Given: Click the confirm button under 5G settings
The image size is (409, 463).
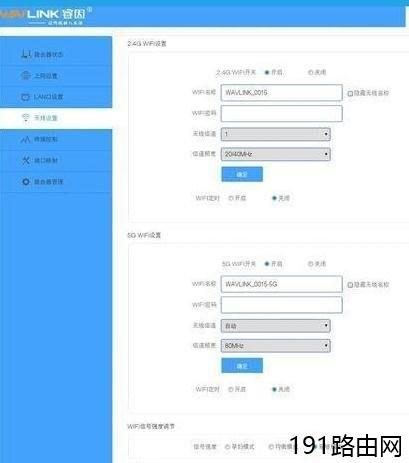Looking at the screenshot, I should click(x=242, y=366).
